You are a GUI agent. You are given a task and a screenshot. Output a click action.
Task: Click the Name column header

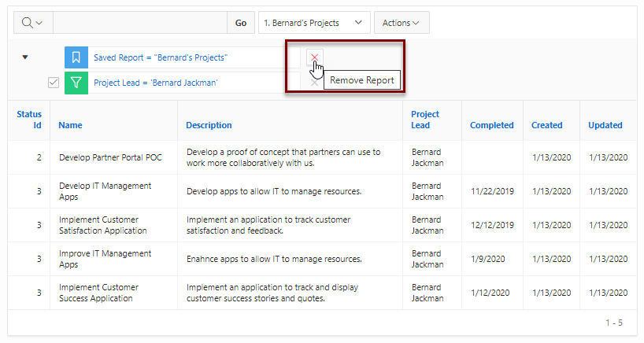click(x=70, y=125)
